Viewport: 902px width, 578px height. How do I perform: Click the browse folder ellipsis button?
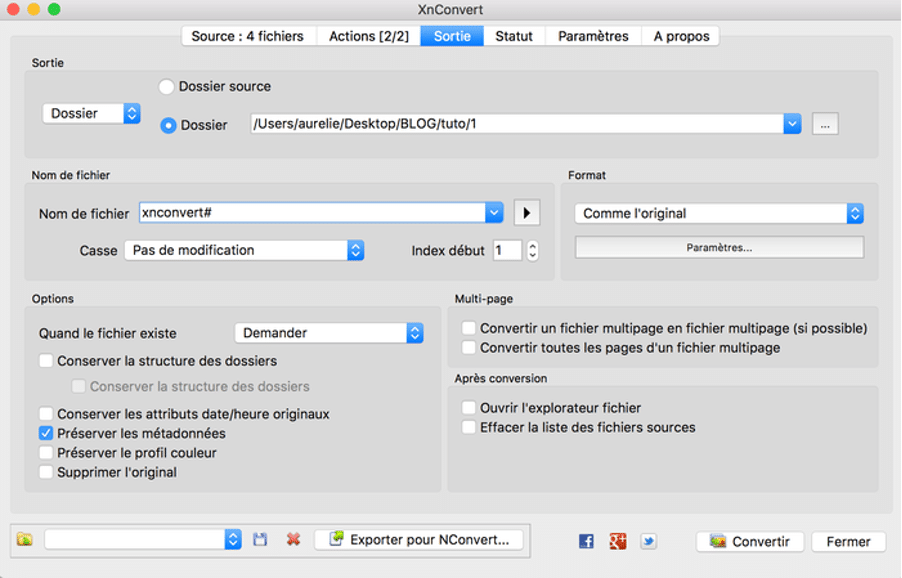pyautogui.click(x=825, y=124)
